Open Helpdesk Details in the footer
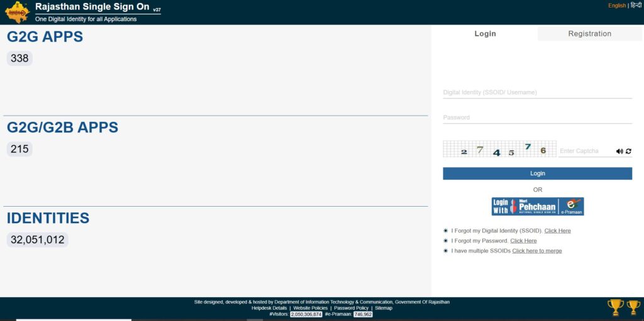 tap(269, 308)
